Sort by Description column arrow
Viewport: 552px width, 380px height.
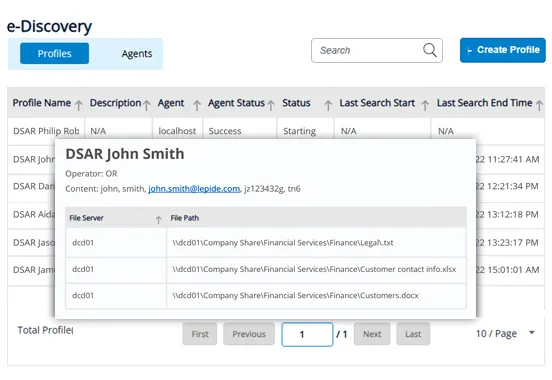click(x=146, y=105)
